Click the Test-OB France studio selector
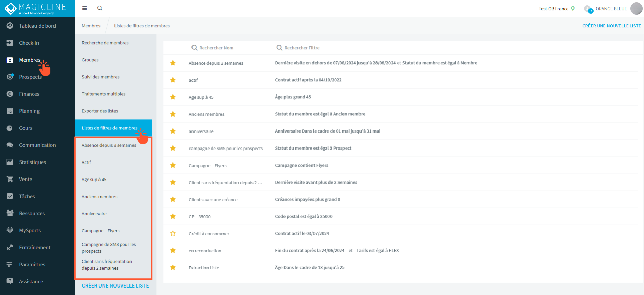Viewport: 644px width, 295px height. (x=556, y=9)
